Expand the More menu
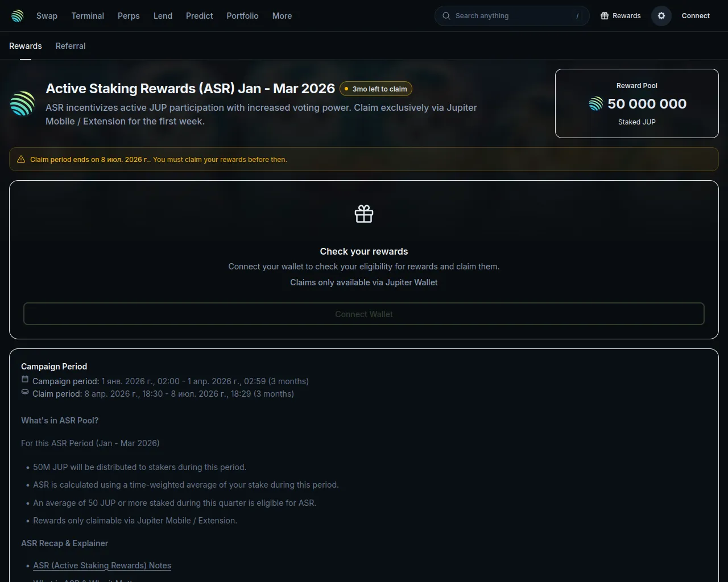 coord(282,16)
